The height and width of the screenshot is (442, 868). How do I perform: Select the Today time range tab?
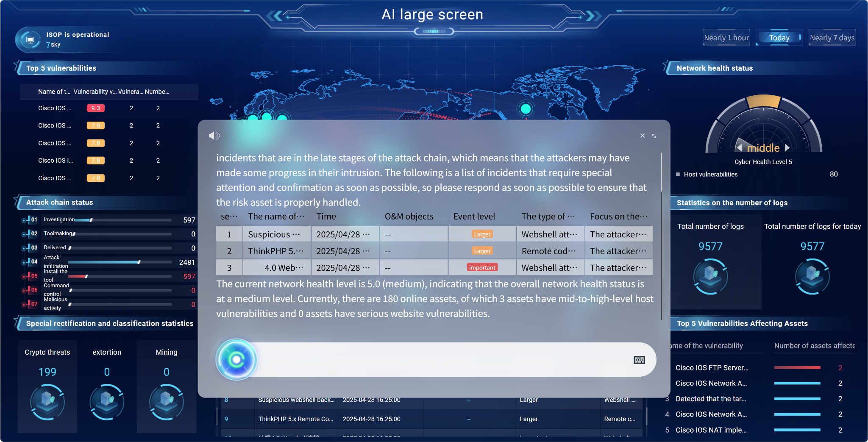(779, 38)
